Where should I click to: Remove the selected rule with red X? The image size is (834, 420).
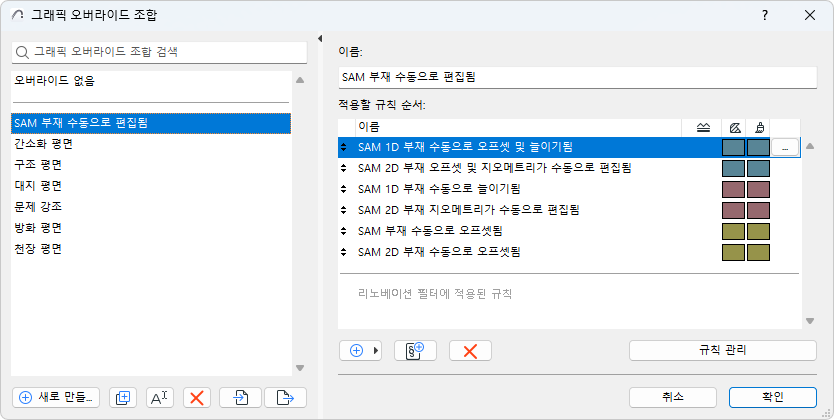tap(470, 350)
